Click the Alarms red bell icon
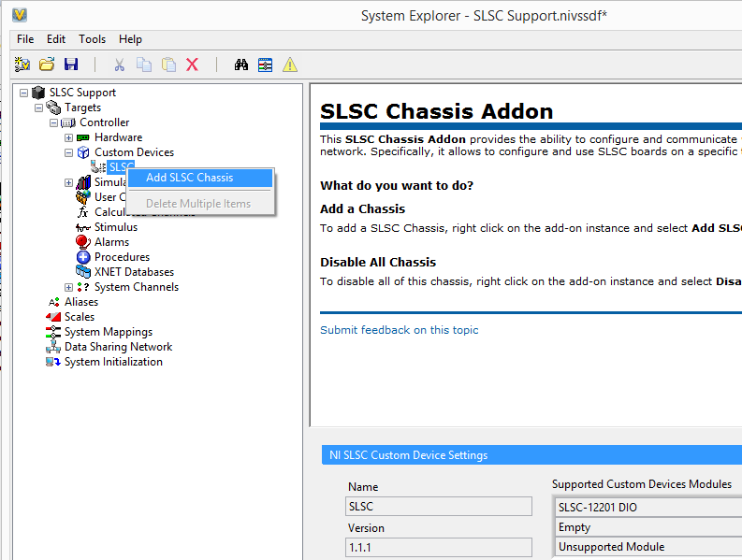Viewport: 742px width, 560px height. click(83, 242)
